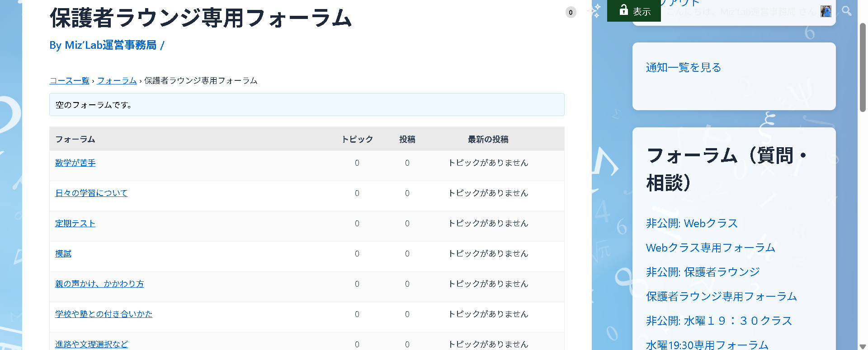Open 通知一覧を見る link
Viewport: 868px width, 350px height.
[x=684, y=67]
